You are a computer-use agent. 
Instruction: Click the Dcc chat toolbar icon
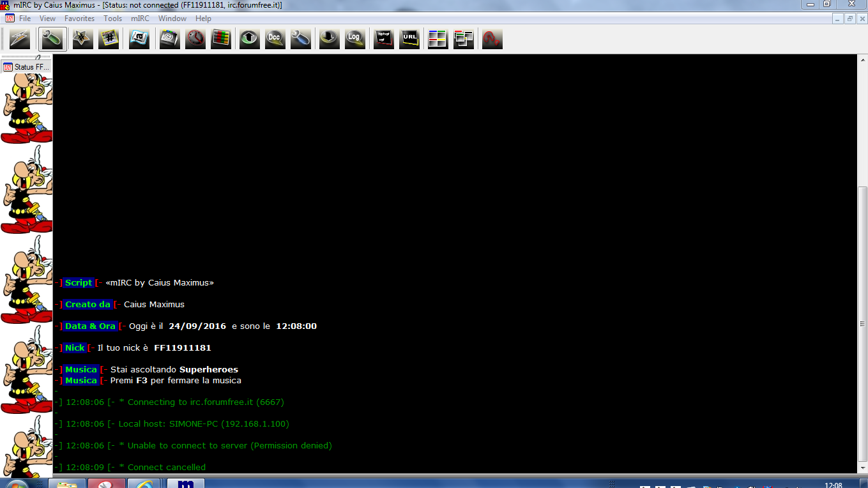coord(275,39)
